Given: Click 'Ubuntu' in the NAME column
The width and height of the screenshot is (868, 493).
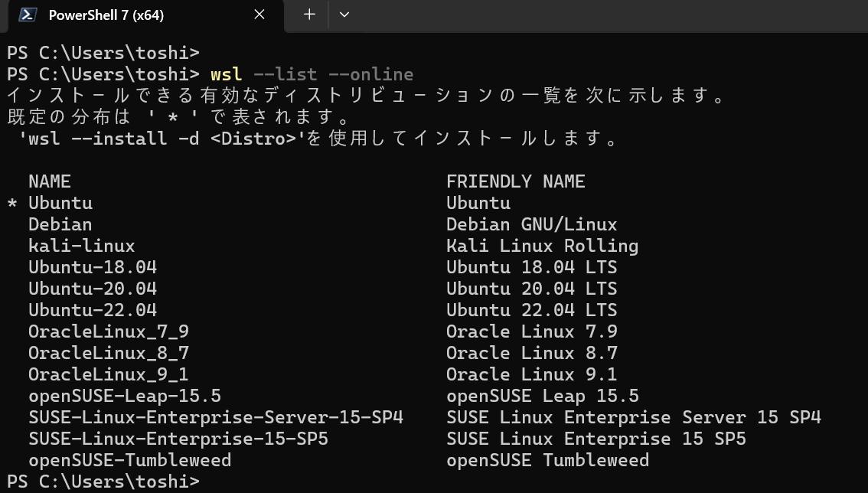Looking at the screenshot, I should (60, 204).
